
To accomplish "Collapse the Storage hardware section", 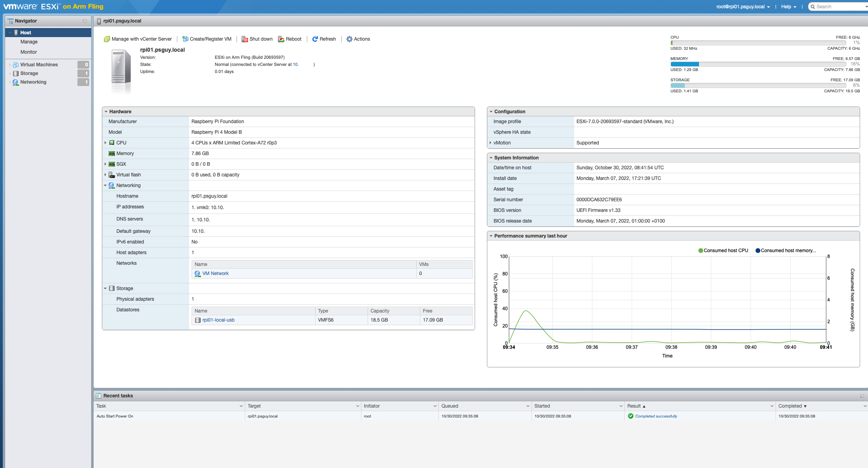I will pyautogui.click(x=105, y=288).
